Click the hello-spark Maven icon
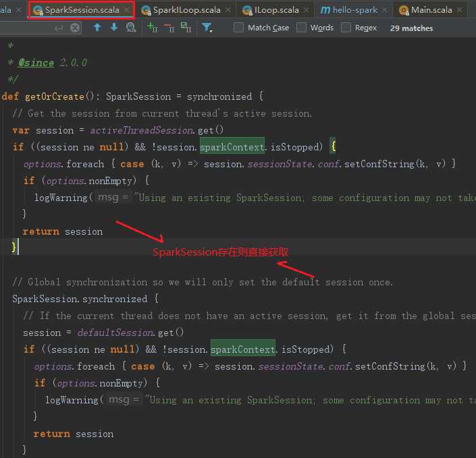This screenshot has width=476, height=458. 325,10
